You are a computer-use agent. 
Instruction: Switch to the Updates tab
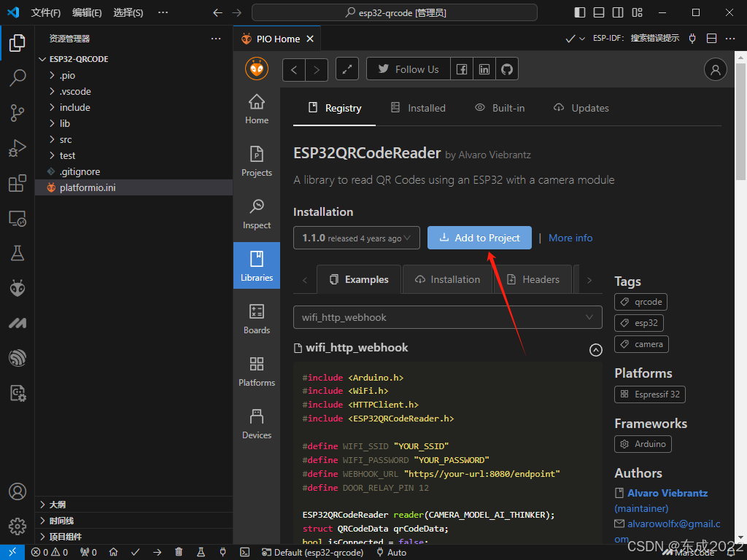[581, 108]
